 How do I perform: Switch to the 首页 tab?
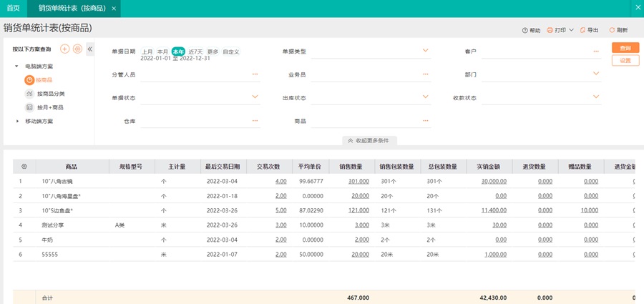click(x=13, y=8)
